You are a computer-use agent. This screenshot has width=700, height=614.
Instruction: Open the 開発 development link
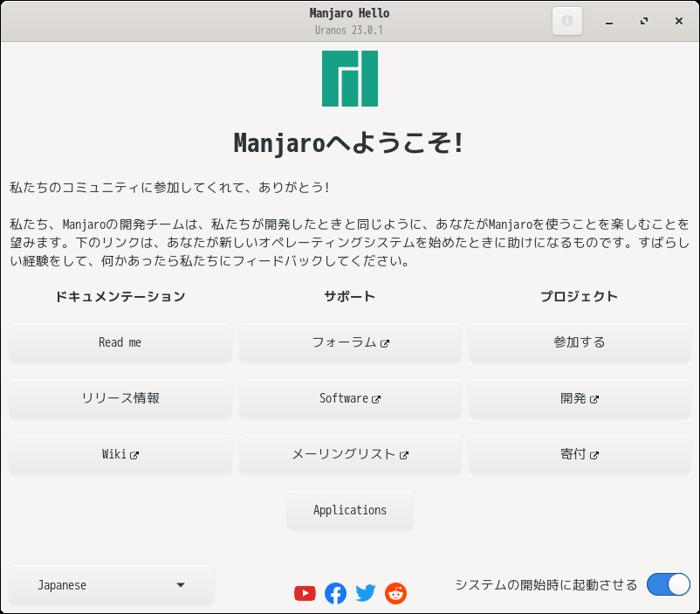(580, 398)
